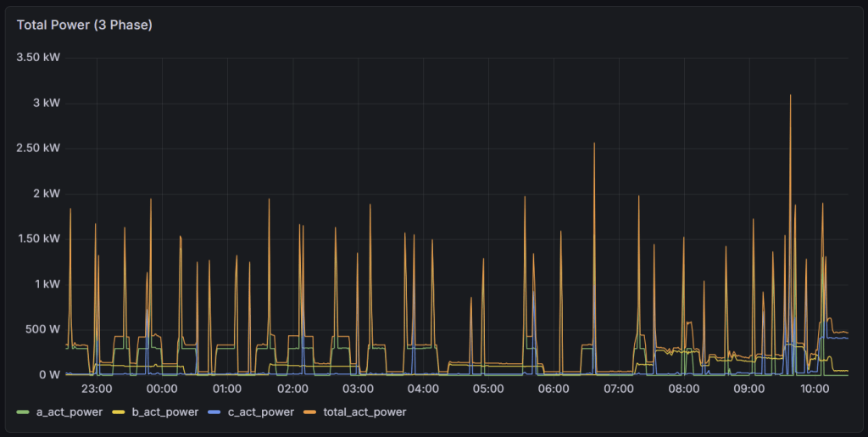The height and width of the screenshot is (437, 868).
Task: Click the 10:00 label on the time axis
Action: point(815,389)
